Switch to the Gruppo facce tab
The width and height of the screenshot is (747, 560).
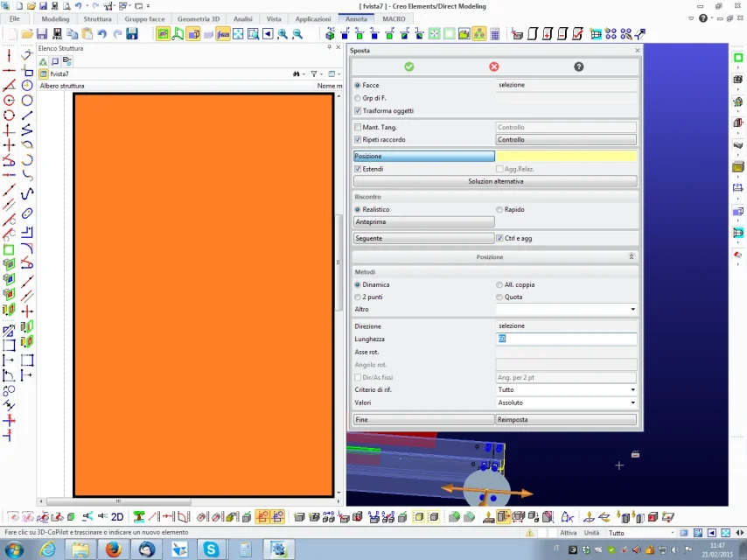coord(145,19)
